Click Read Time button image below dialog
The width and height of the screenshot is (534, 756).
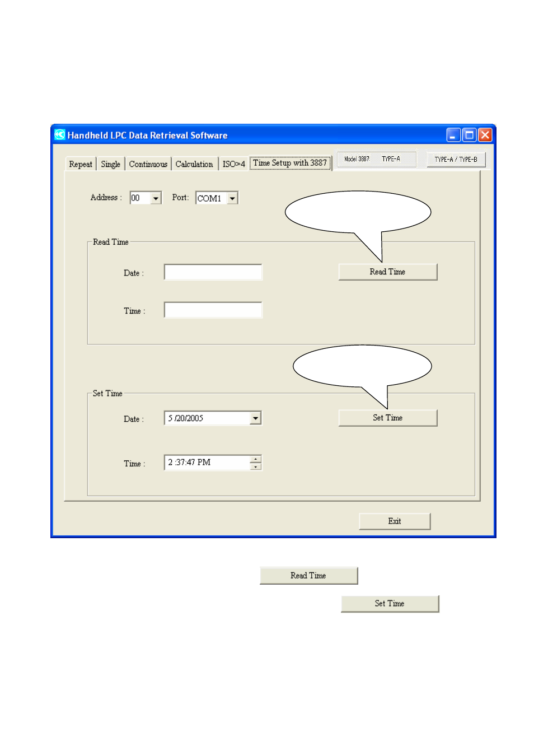click(x=308, y=576)
